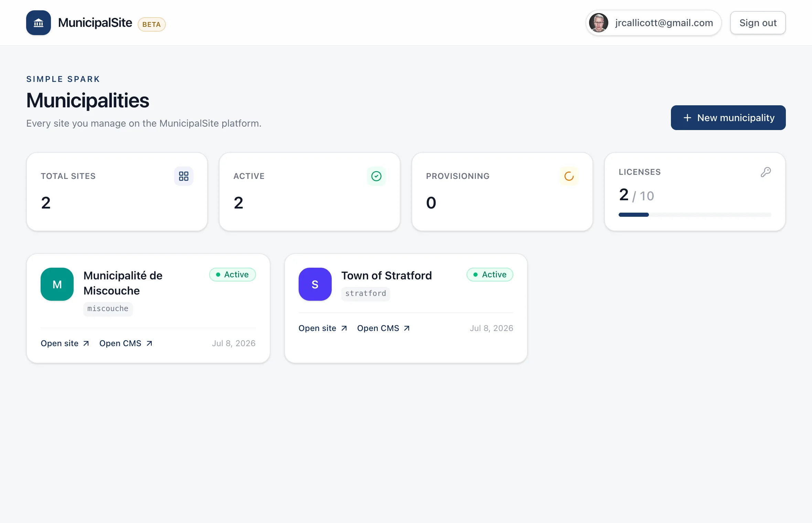This screenshot has height=523, width=812.
Task: Click the S avatar for Stratford
Action: point(315,284)
